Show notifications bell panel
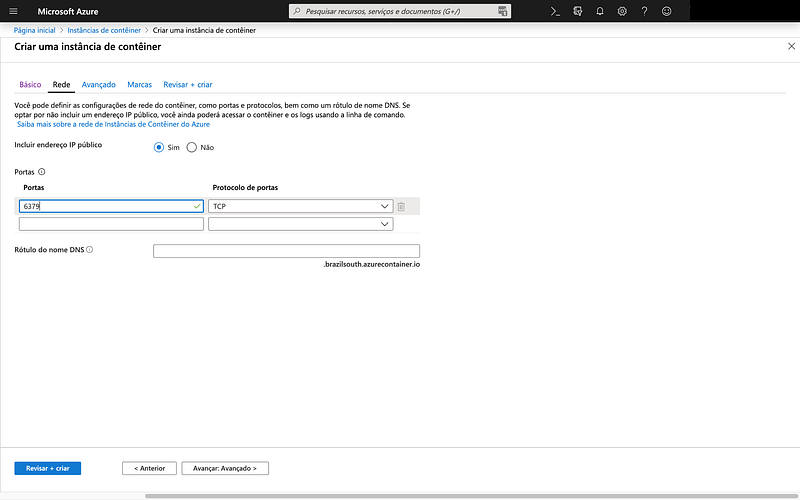 tap(600, 11)
